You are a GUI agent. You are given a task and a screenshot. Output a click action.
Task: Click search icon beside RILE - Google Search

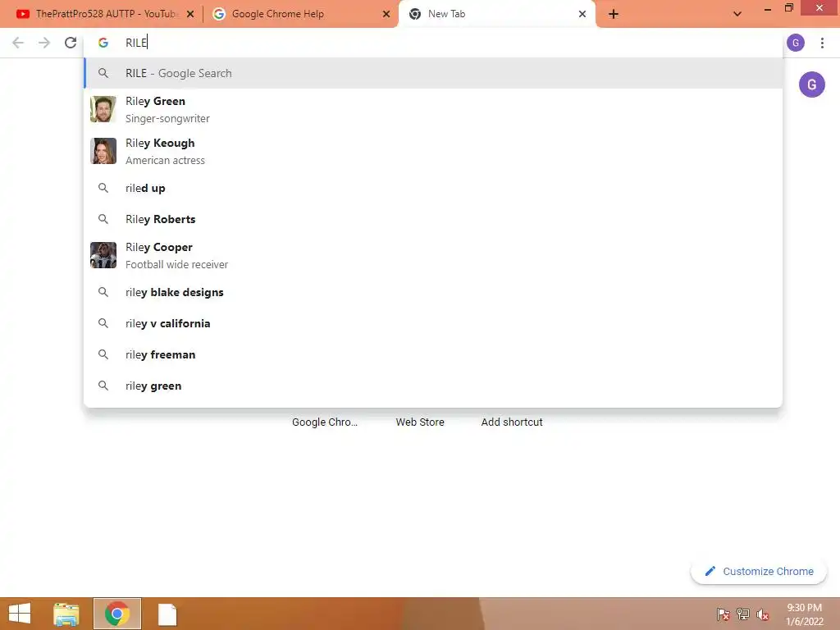pyautogui.click(x=103, y=73)
